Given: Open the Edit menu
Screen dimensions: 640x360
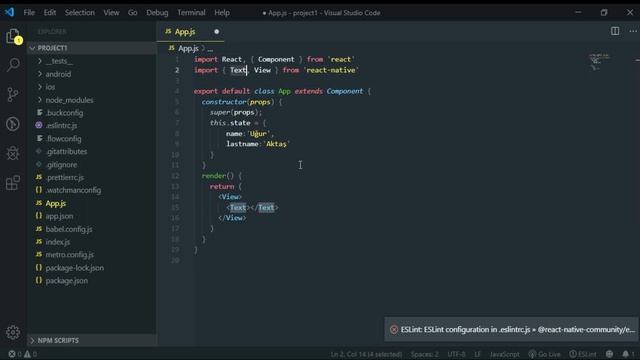Looking at the screenshot, I should pyautogui.click(x=50, y=13).
